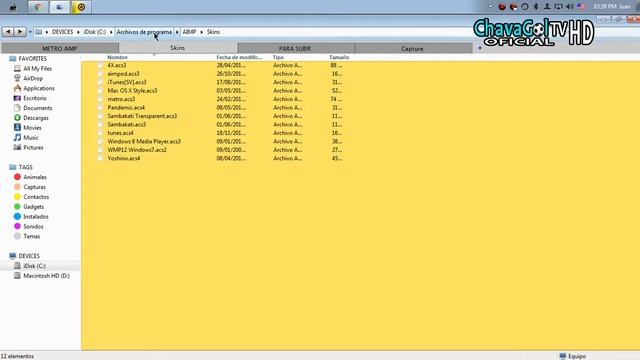The height and width of the screenshot is (360, 640).
Task: Select the purple Sonidos tag
Action: pos(33,226)
